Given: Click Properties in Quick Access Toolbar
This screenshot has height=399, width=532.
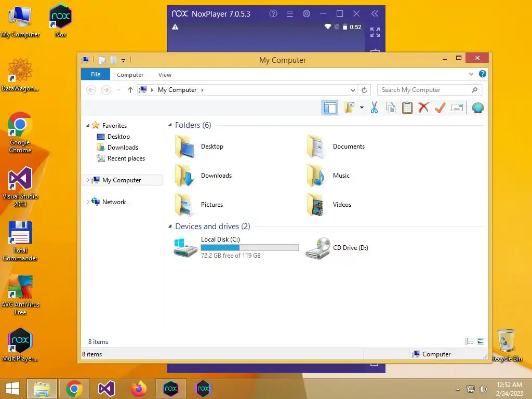Looking at the screenshot, I should click(102, 60).
